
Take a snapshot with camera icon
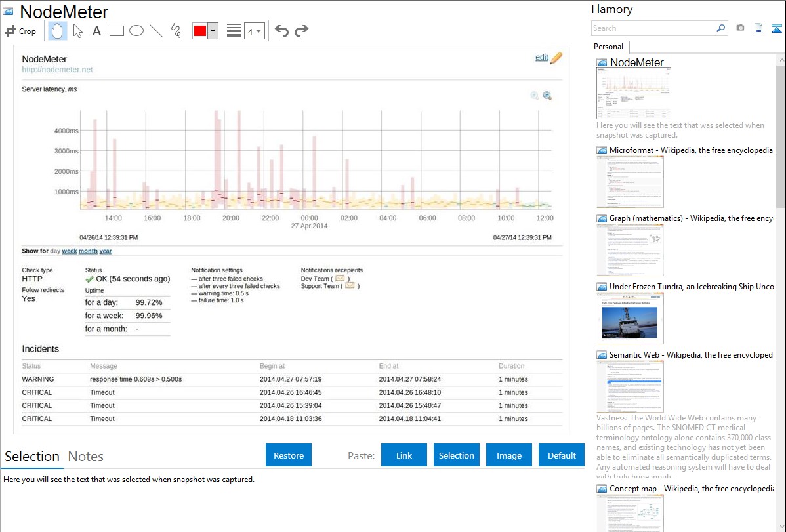click(x=740, y=28)
